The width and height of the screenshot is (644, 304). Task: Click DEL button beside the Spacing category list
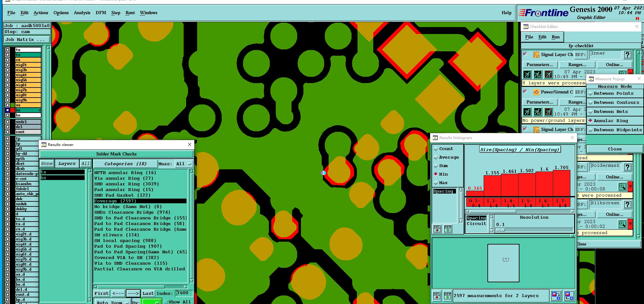(437, 229)
